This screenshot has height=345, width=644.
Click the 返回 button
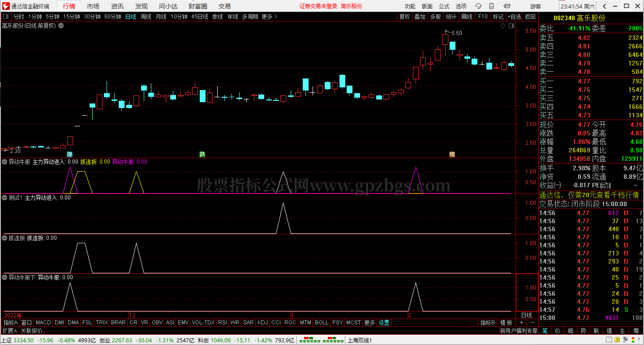(530, 17)
